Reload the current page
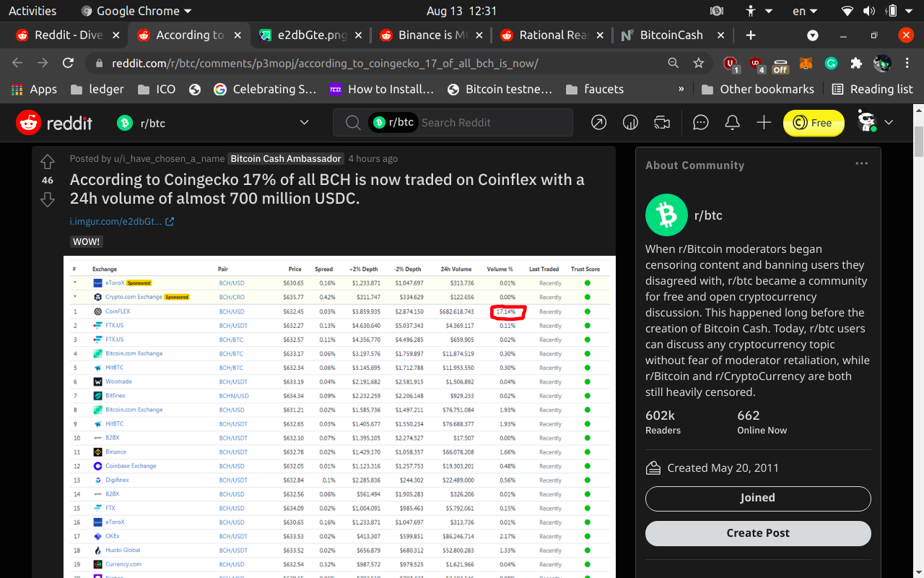The height and width of the screenshot is (578, 924). pyautogui.click(x=68, y=64)
